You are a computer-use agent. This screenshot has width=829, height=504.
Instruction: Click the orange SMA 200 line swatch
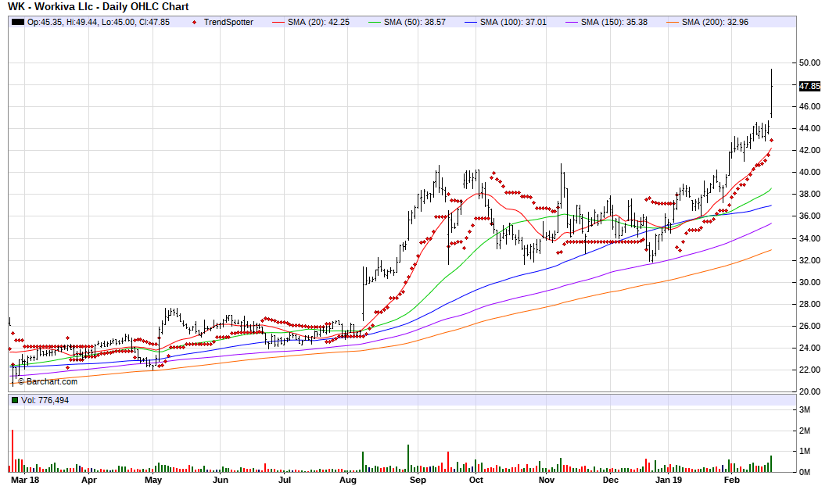point(673,22)
